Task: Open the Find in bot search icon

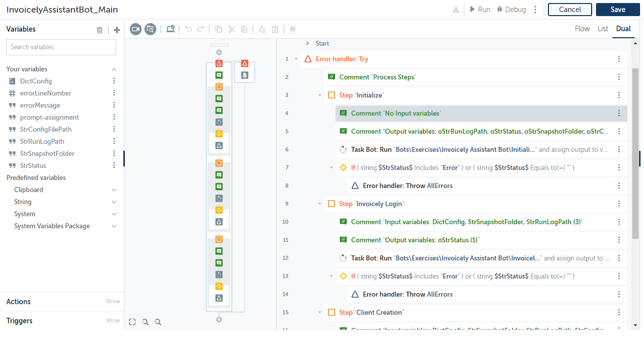Action: pos(150,29)
